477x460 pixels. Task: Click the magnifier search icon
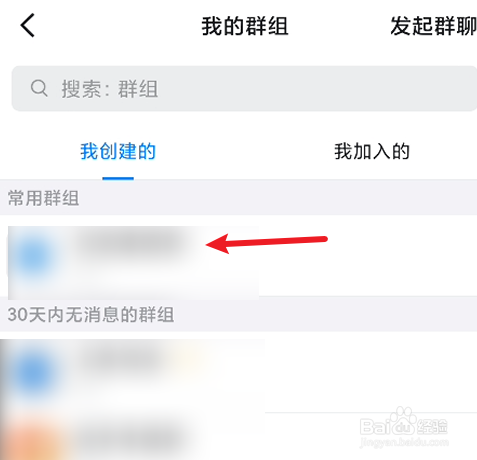click(x=39, y=89)
